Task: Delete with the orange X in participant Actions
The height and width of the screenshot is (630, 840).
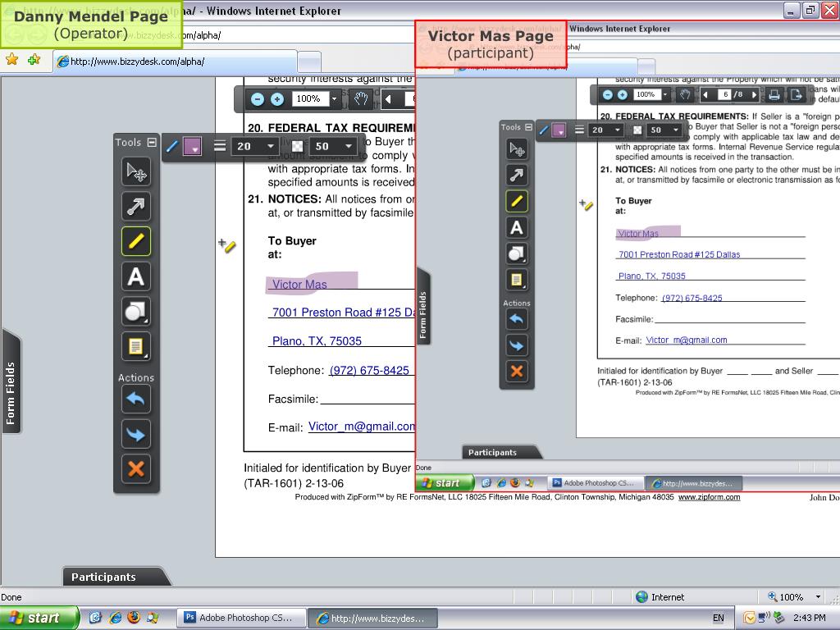Action: click(x=517, y=372)
